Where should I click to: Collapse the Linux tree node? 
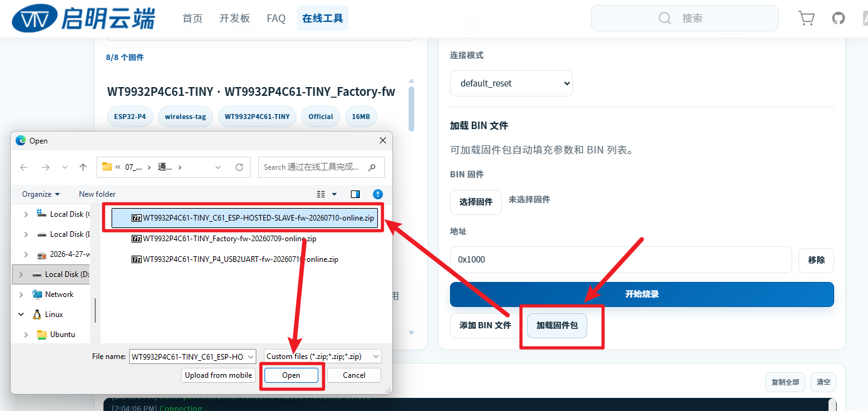21,315
